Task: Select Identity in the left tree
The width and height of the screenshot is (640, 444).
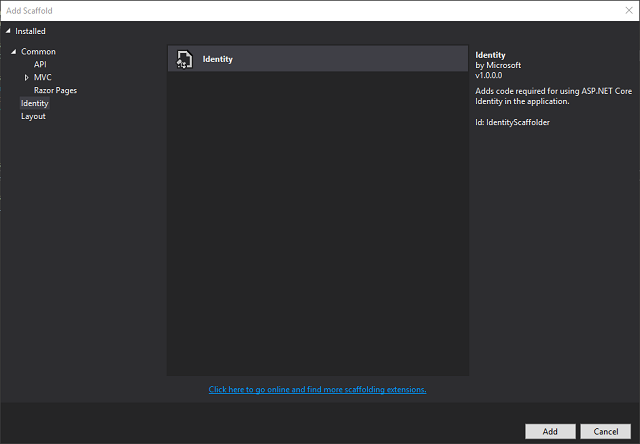Action: 34,103
